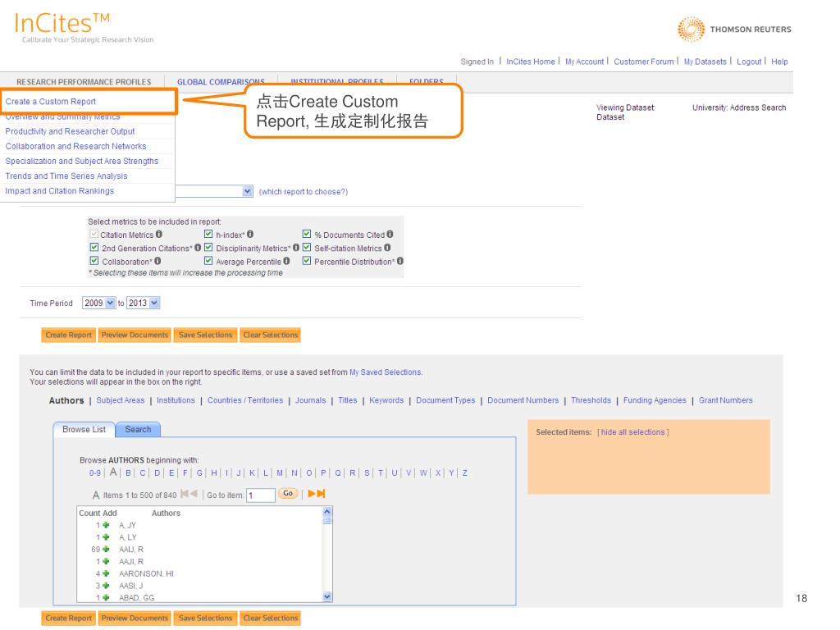The width and height of the screenshot is (840, 630).
Task: Click the authors list scrollbar down arrow
Action: point(327,597)
